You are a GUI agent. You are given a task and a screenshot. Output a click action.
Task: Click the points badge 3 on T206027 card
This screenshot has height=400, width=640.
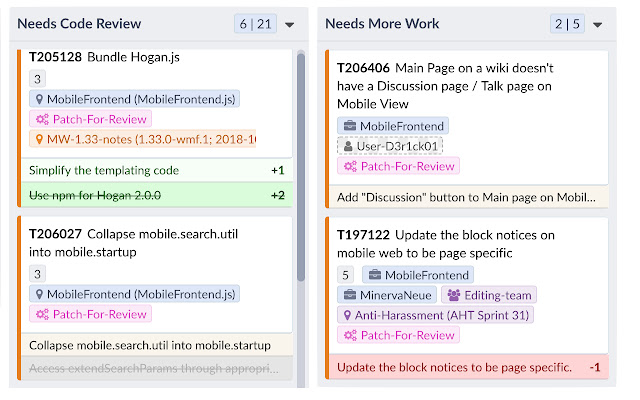pos(37,274)
